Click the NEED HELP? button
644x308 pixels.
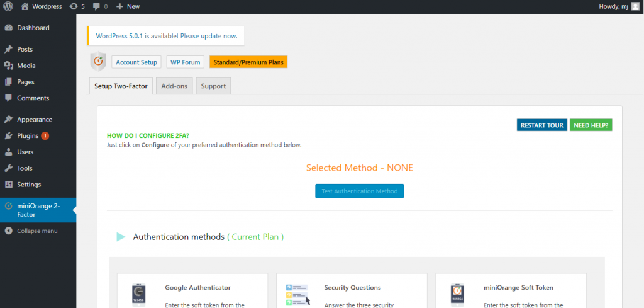[591, 125]
